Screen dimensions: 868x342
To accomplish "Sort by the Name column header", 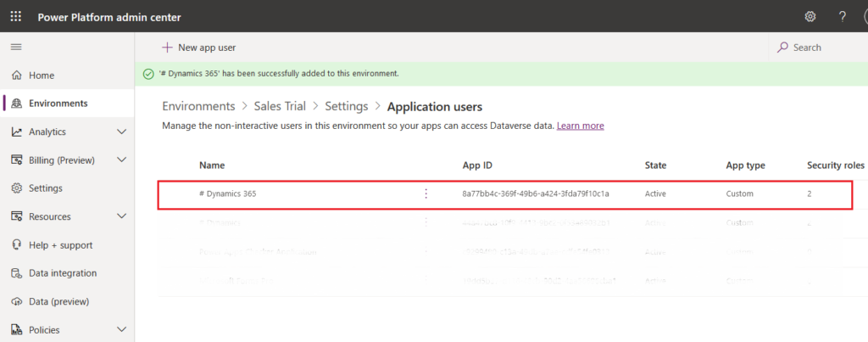I will [212, 165].
